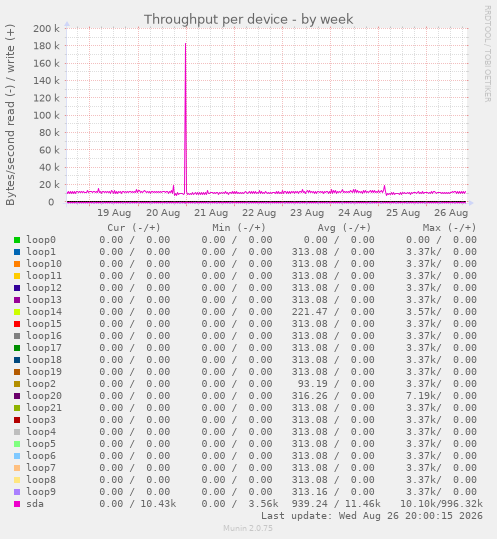Select the loop20 device label
497x539 pixels.
[44, 396]
